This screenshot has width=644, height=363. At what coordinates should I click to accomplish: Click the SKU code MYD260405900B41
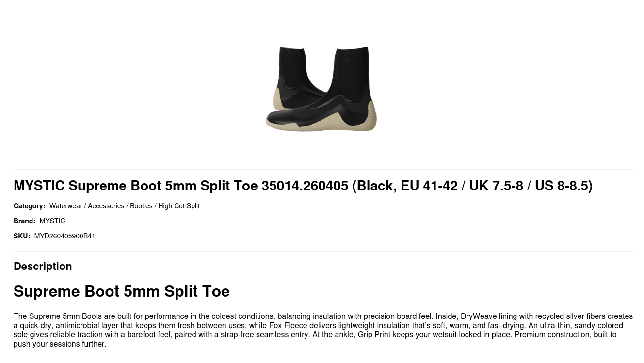(x=64, y=236)
